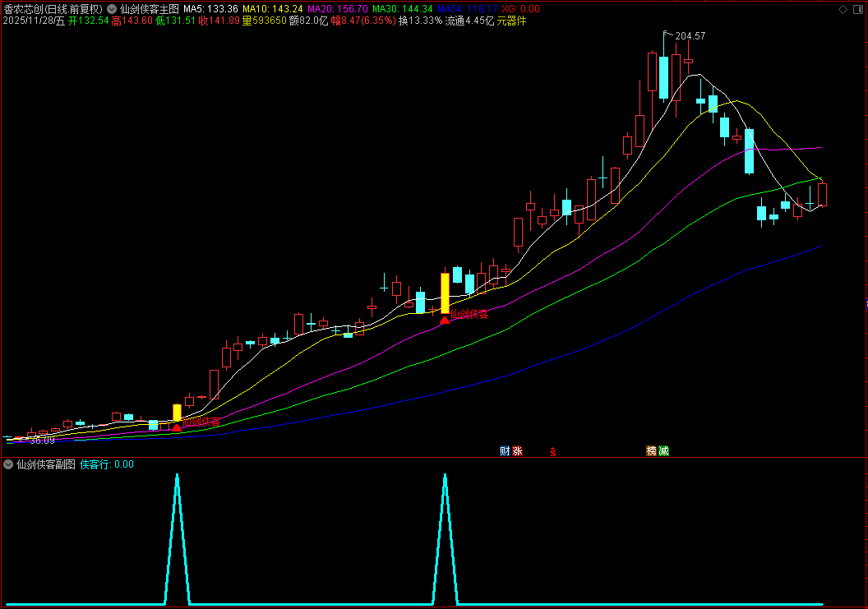This screenshot has width=868, height=609.
Task: Click the volume 量593650
Action: point(265,21)
